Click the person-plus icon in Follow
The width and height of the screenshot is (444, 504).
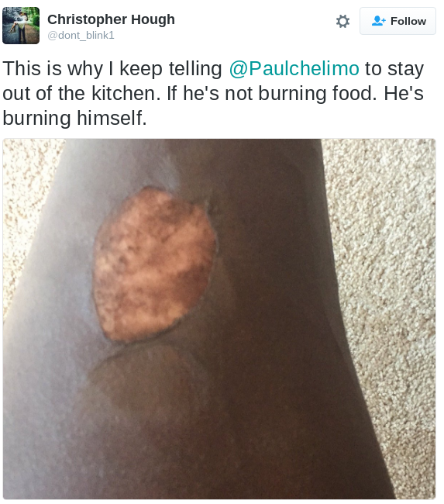[378, 21]
